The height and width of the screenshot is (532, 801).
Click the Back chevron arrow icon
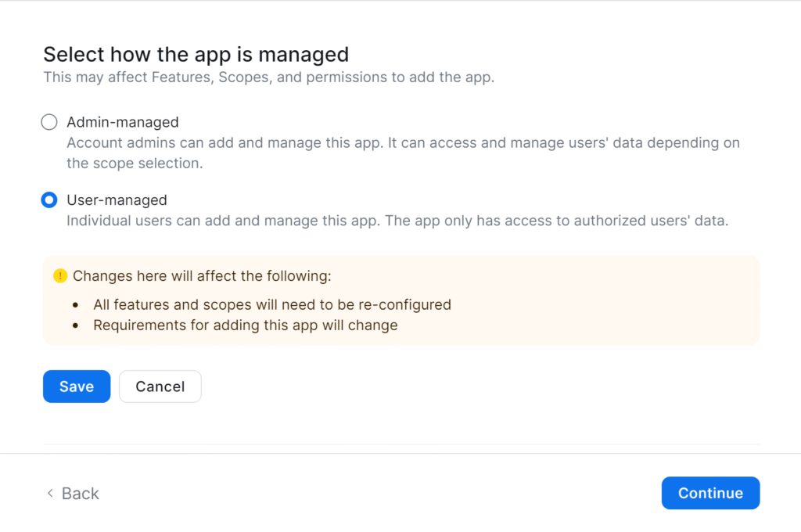(50, 493)
